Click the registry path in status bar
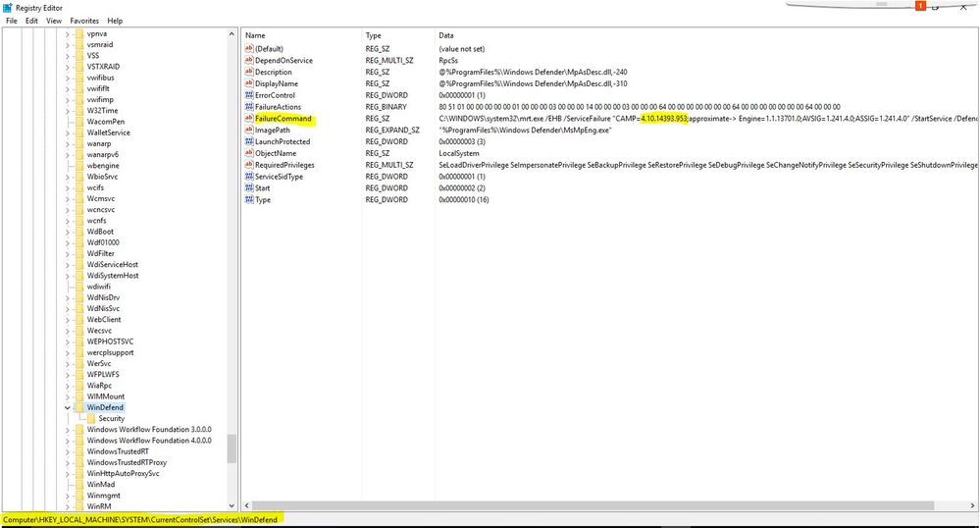 coord(140,519)
